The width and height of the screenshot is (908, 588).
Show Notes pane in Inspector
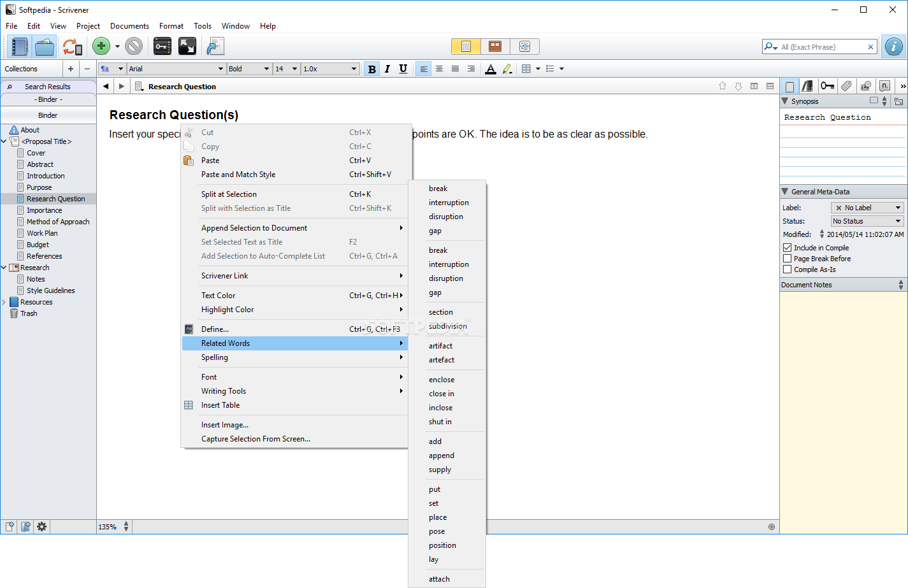tap(789, 86)
